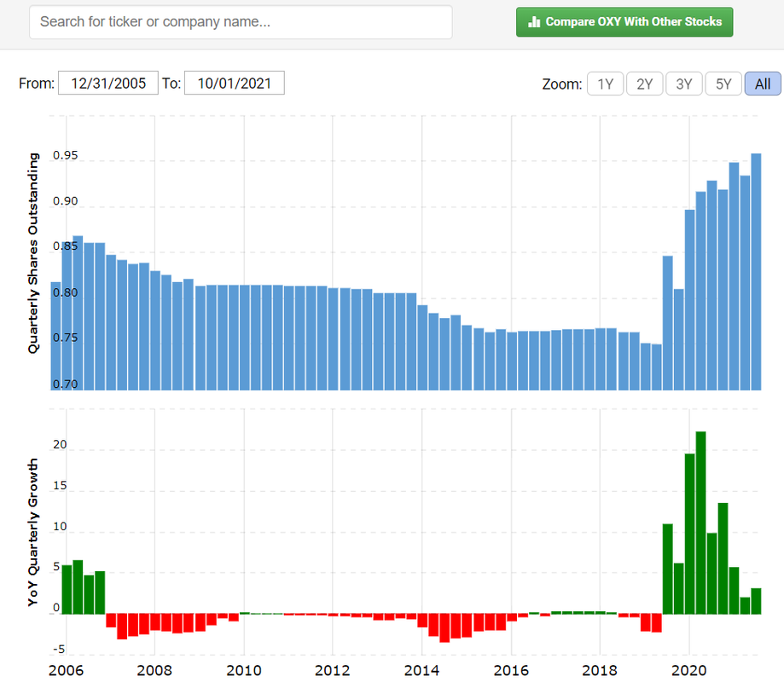Click the last blue shares outstanding bar

click(756, 272)
